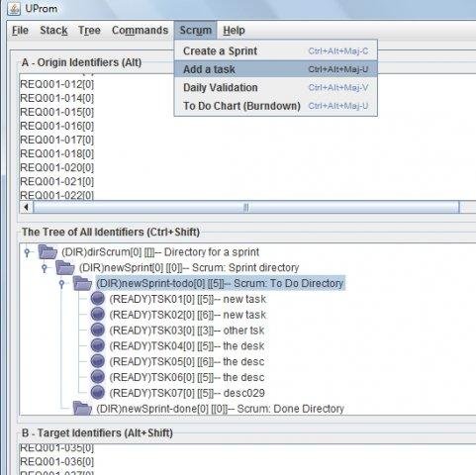Click the TSK07 task ball icon

pyautogui.click(x=98, y=392)
